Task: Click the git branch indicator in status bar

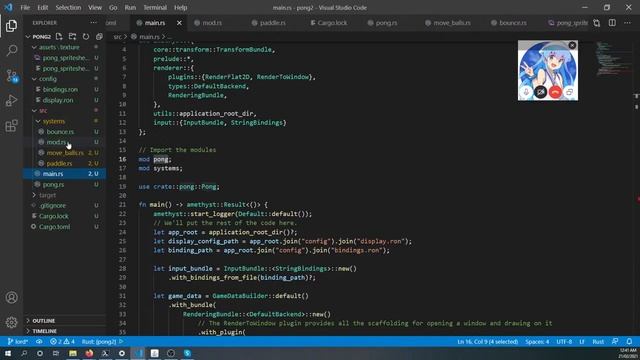Action: 18,342
